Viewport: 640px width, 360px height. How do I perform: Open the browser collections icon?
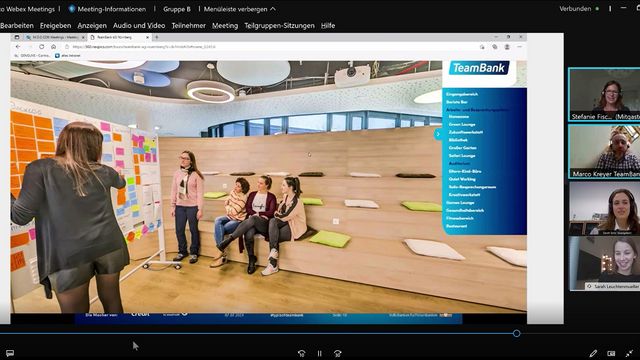tap(495, 47)
